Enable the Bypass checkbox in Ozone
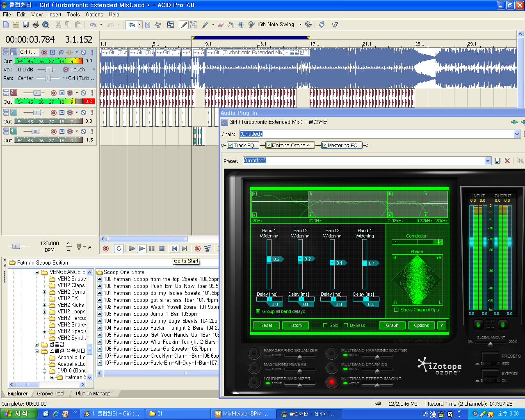The image size is (525, 420). 346,325
